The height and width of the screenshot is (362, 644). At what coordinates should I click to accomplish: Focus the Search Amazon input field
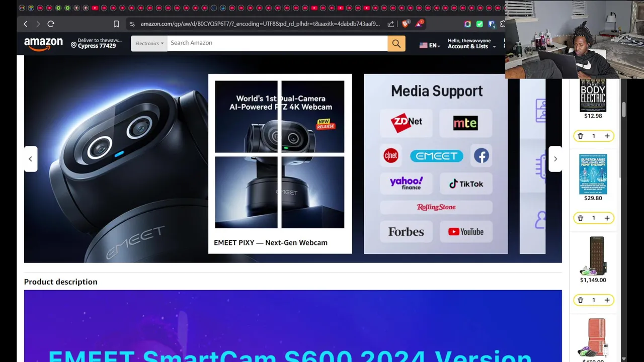(277, 43)
